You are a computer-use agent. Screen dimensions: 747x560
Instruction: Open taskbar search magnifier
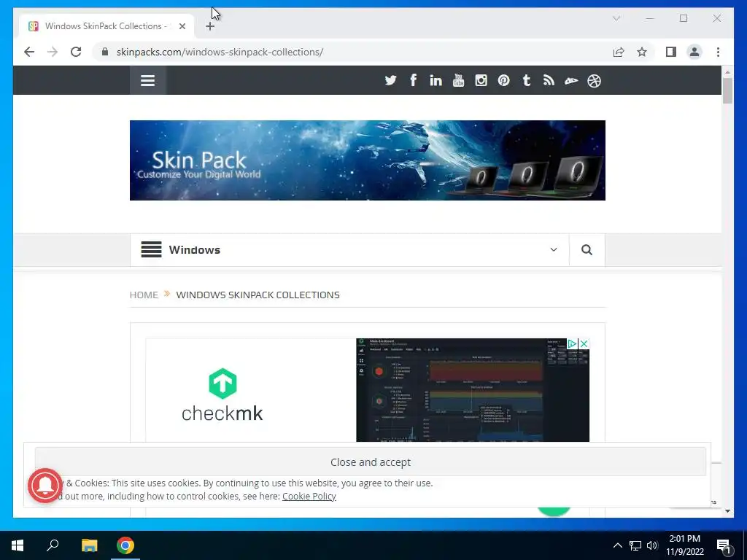[53, 545]
